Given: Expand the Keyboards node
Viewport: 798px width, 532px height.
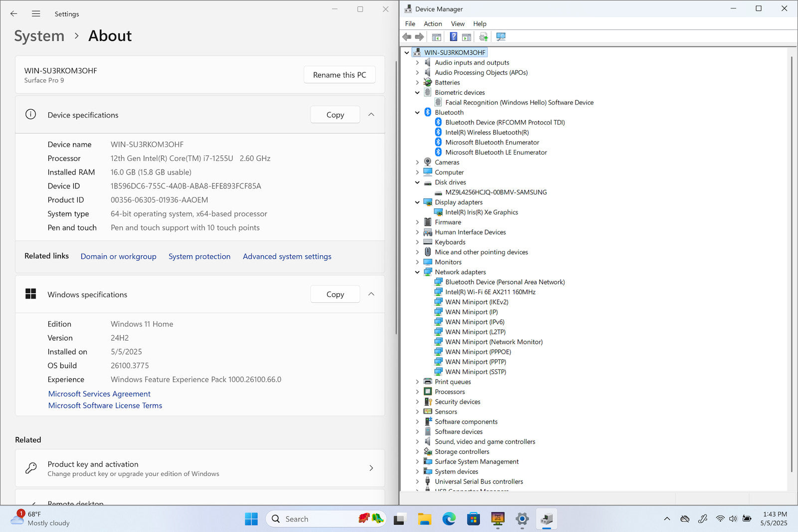Looking at the screenshot, I should (417, 242).
